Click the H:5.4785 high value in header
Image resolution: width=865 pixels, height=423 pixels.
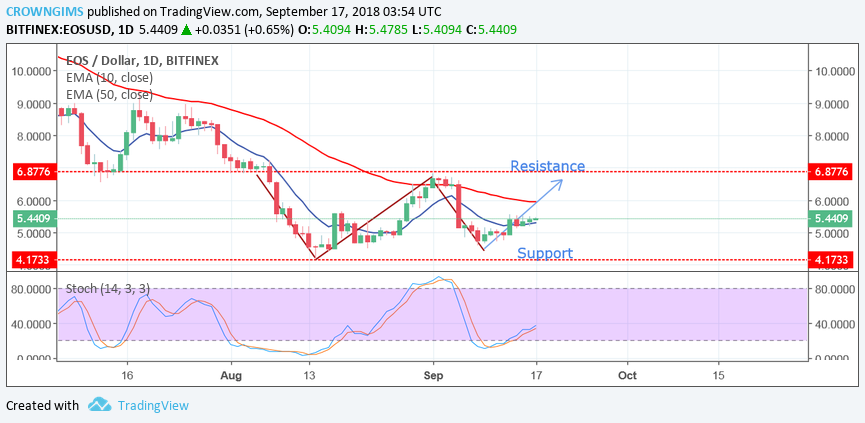[380, 30]
